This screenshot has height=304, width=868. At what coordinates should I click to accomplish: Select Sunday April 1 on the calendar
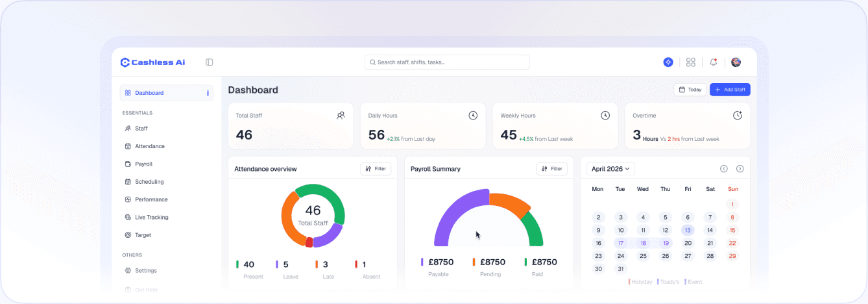732,204
